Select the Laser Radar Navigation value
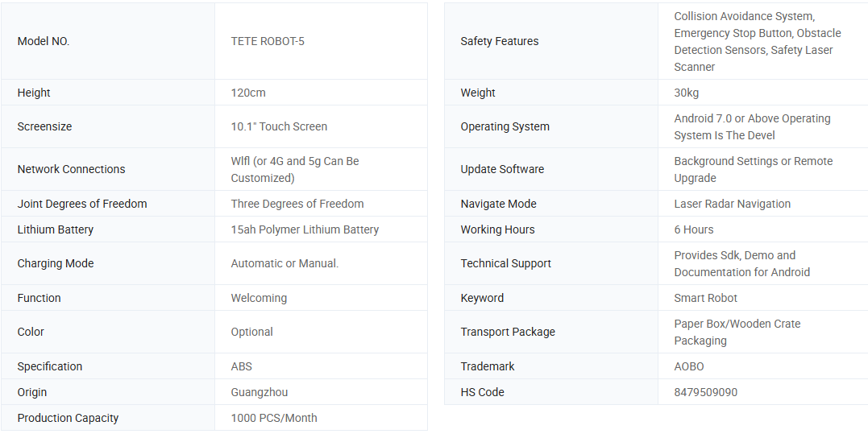 coord(733,204)
